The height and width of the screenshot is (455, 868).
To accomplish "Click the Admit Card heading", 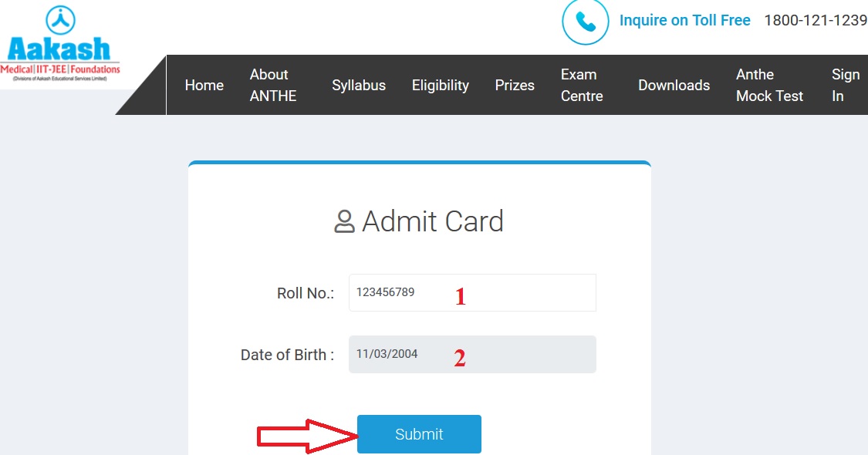I will (432, 222).
